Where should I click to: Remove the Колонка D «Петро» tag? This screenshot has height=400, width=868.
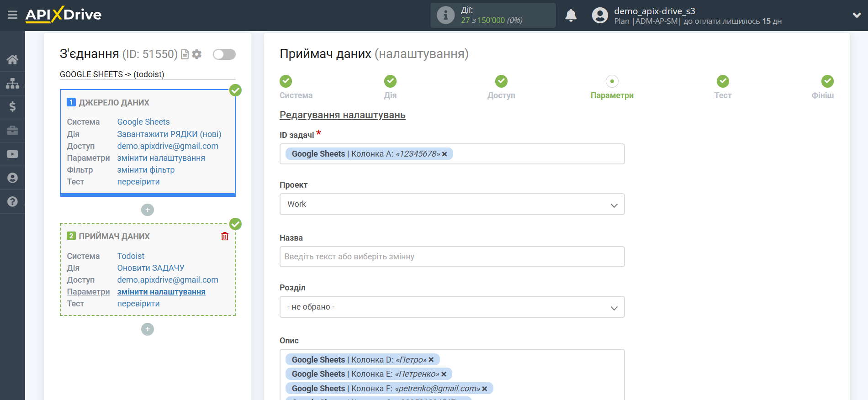coord(431,360)
